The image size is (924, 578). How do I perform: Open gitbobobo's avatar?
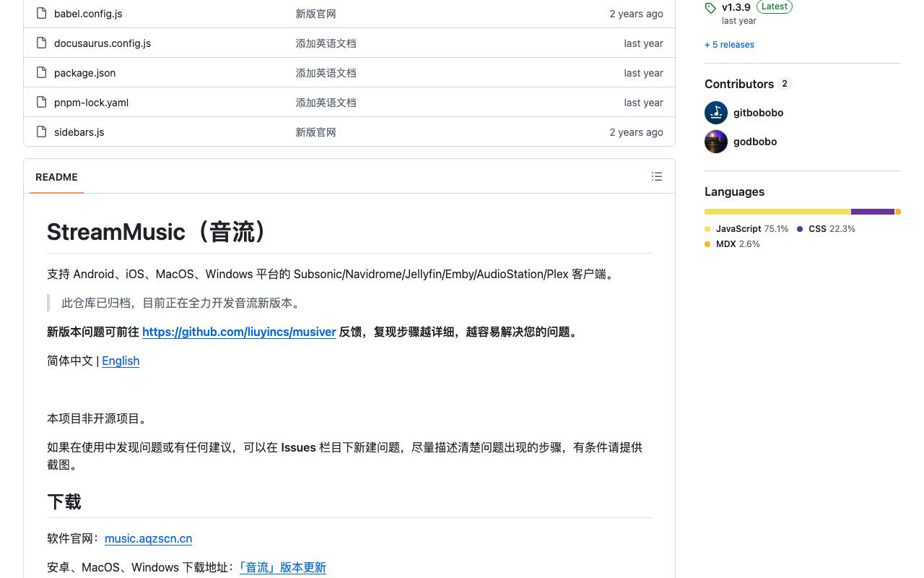[x=716, y=113]
